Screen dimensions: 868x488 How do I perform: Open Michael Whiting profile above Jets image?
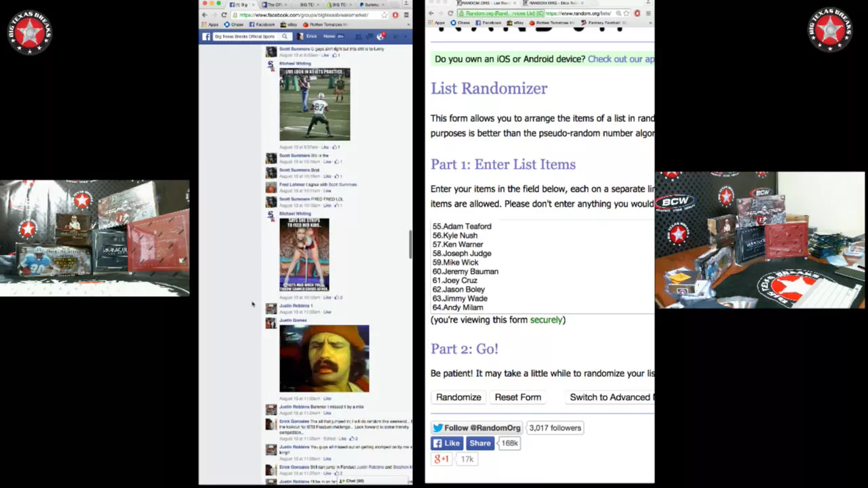tap(295, 64)
